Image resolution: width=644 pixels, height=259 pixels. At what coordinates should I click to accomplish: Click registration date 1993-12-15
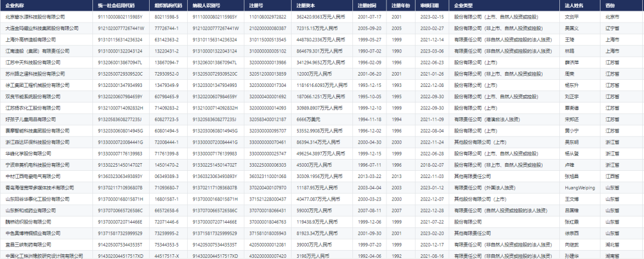tap(370, 85)
